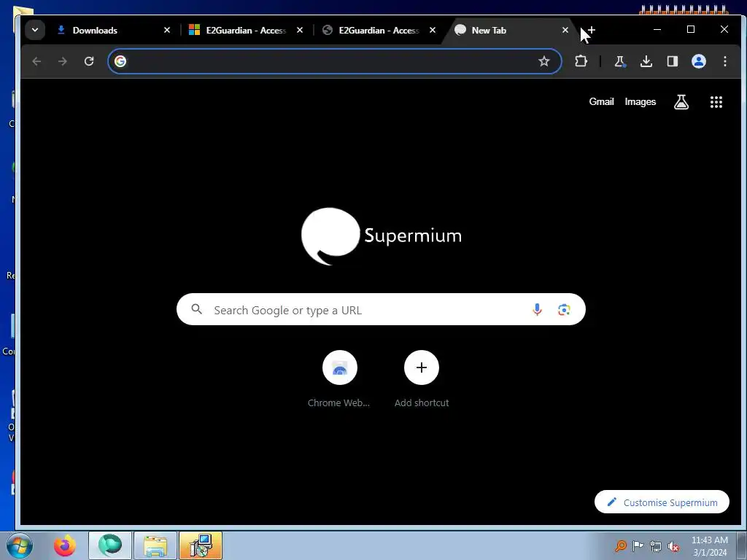Open the experiments flask in the toolbar
747x560 pixels.
(x=619, y=61)
